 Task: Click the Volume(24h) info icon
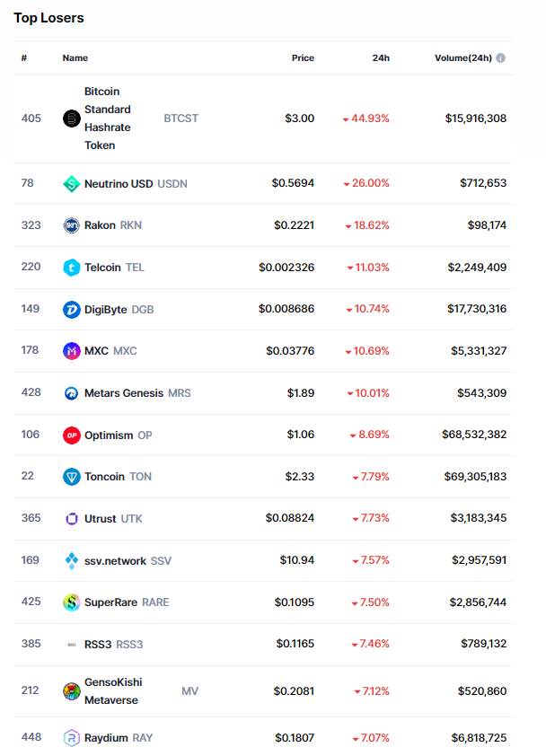click(500, 58)
